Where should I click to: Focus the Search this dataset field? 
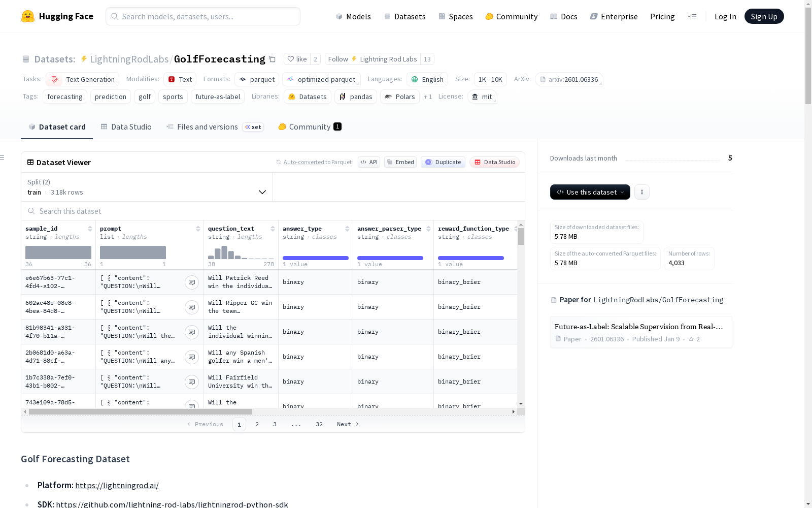click(273, 211)
